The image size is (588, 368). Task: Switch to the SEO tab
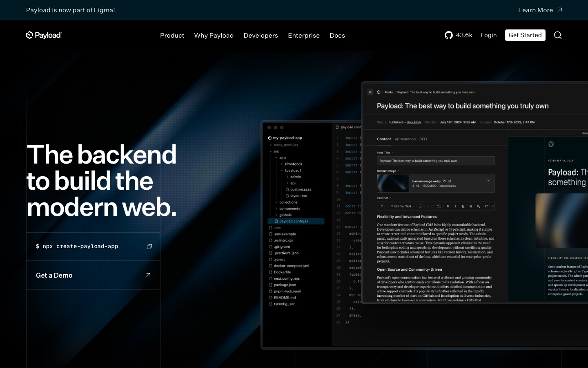coord(423,139)
